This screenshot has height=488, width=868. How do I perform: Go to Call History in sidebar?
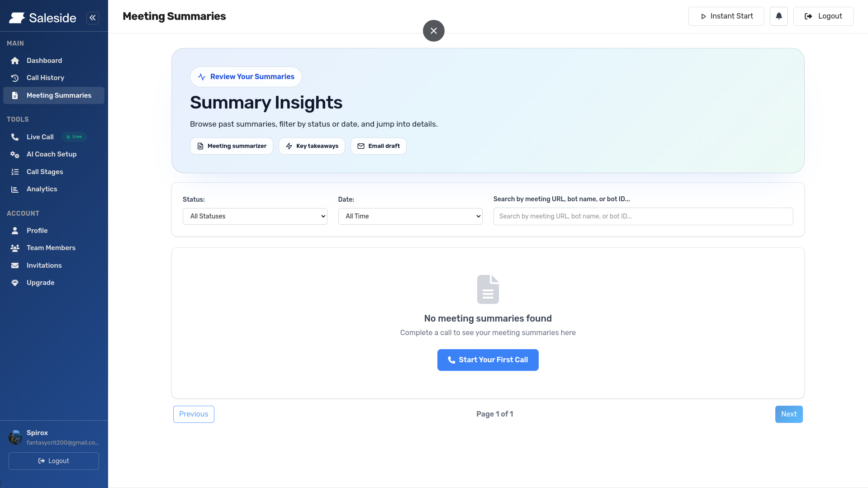(x=45, y=78)
